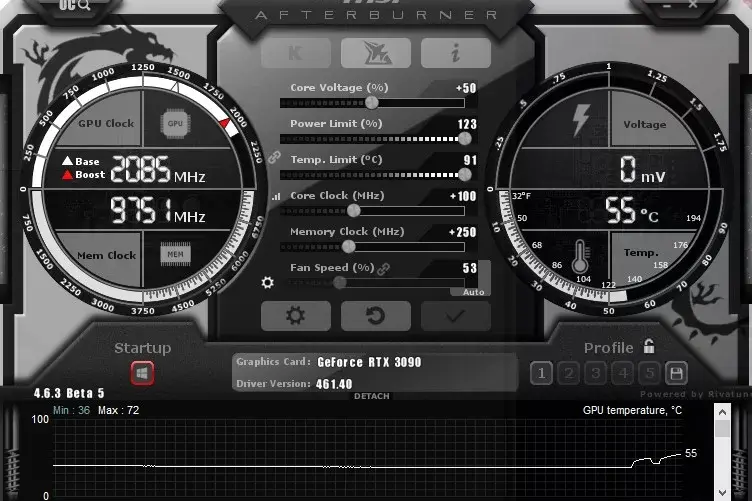Image resolution: width=752 pixels, height=501 pixels.
Task: Click the MEM chip icon in gauge
Action: (x=175, y=254)
